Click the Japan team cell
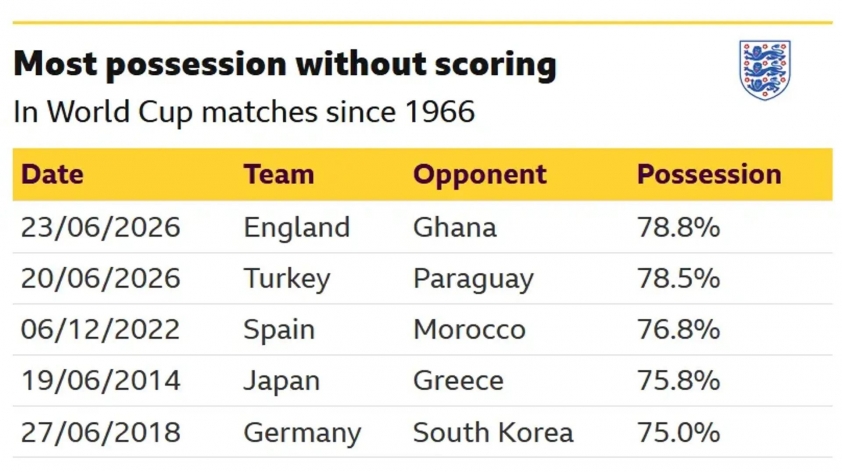Viewport: 842px width, 472px height. point(281,381)
